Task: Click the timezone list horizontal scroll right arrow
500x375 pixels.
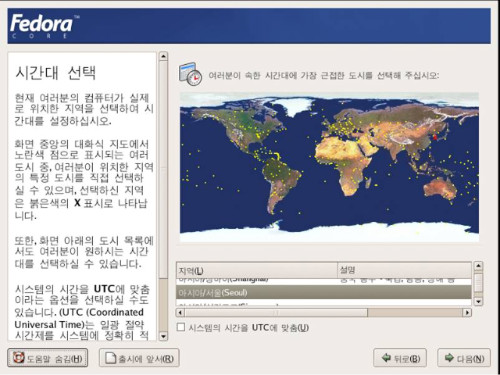Action: 467,313
